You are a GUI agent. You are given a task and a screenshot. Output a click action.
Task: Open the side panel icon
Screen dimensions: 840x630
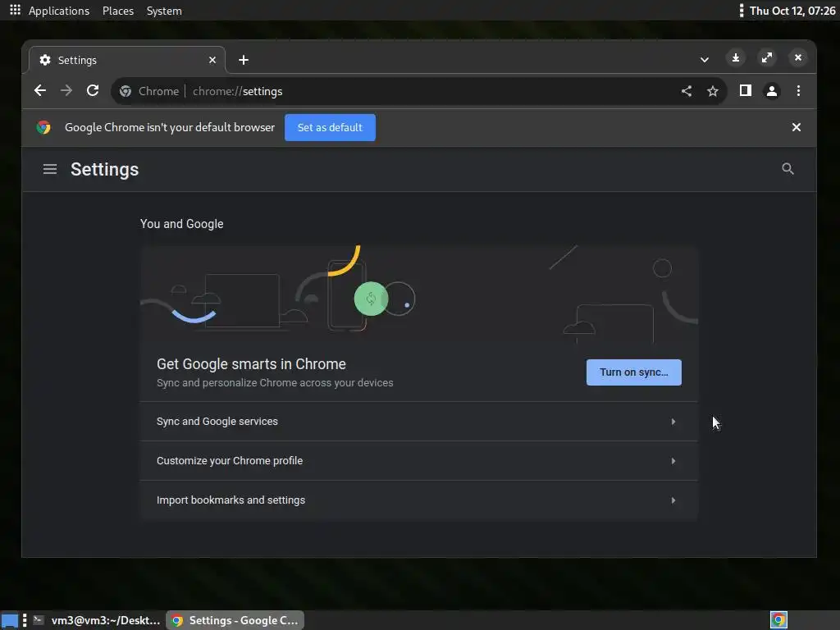click(745, 90)
